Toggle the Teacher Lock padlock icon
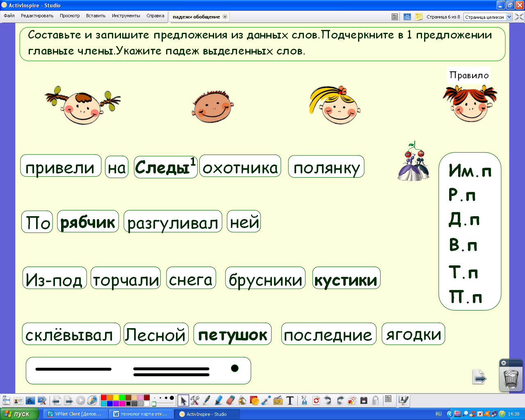Image resolution: width=525 pixels, height=420 pixels. (x=376, y=401)
